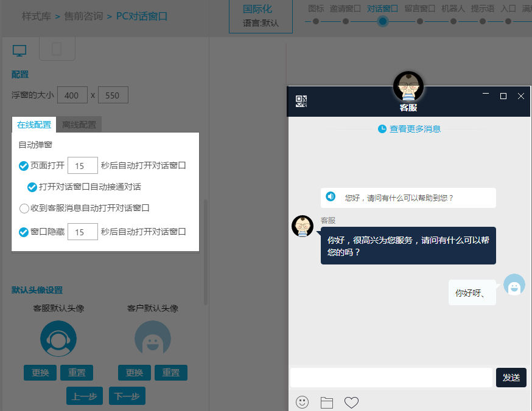Click the customer bubble 你好呀
This screenshot has width=532, height=411.
tap(472, 292)
